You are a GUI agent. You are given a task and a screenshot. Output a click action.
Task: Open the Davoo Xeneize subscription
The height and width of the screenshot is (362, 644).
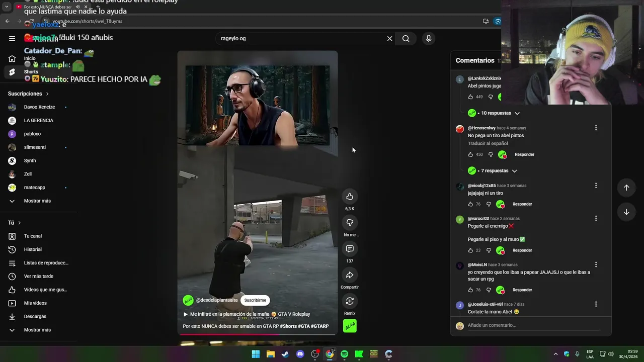click(x=38, y=107)
